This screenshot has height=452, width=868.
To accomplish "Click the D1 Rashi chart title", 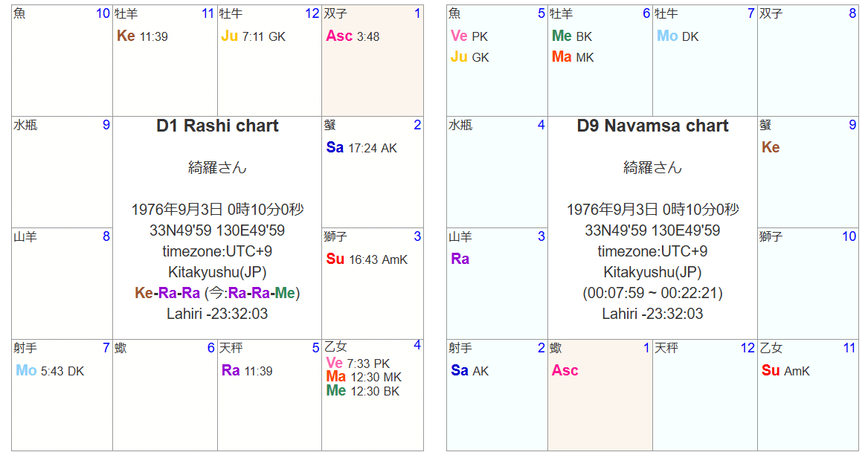I will point(217,126).
